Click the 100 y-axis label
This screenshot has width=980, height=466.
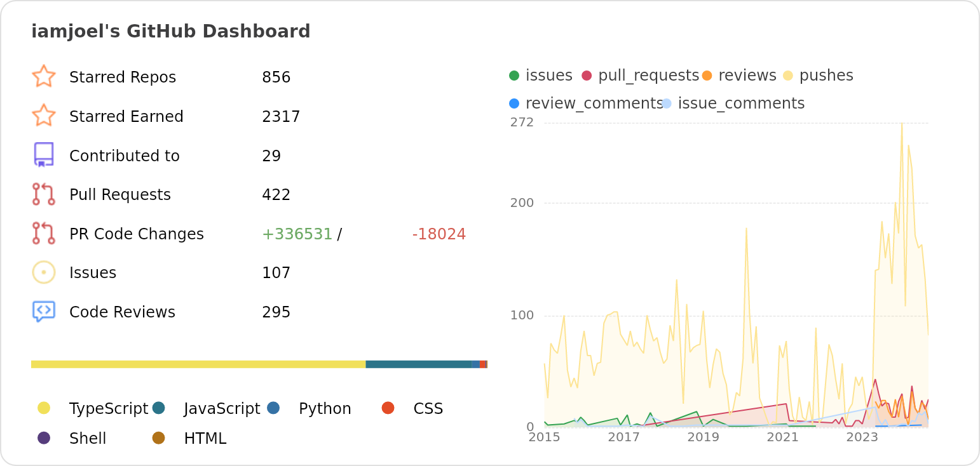pos(522,316)
